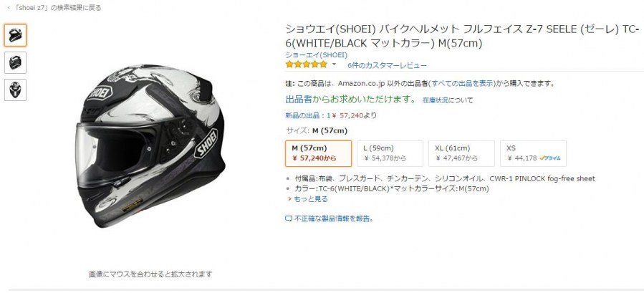644x293 pixels.
Task: Click the main helmet product image
Action: pyautogui.click(x=150, y=146)
